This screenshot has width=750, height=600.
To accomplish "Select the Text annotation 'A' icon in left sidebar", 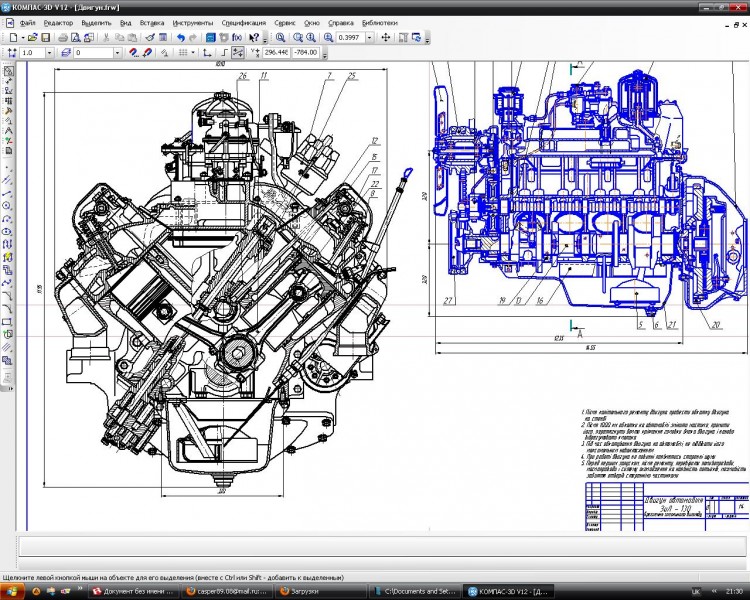I will [x=8, y=130].
